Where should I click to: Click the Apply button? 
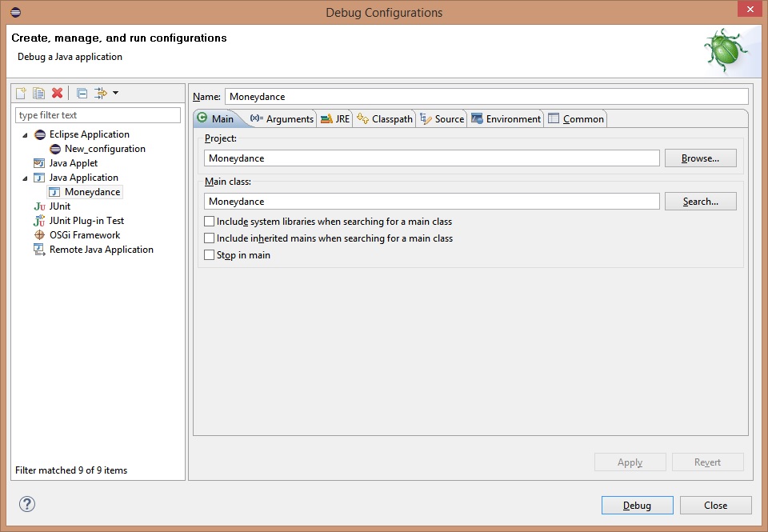tap(630, 462)
